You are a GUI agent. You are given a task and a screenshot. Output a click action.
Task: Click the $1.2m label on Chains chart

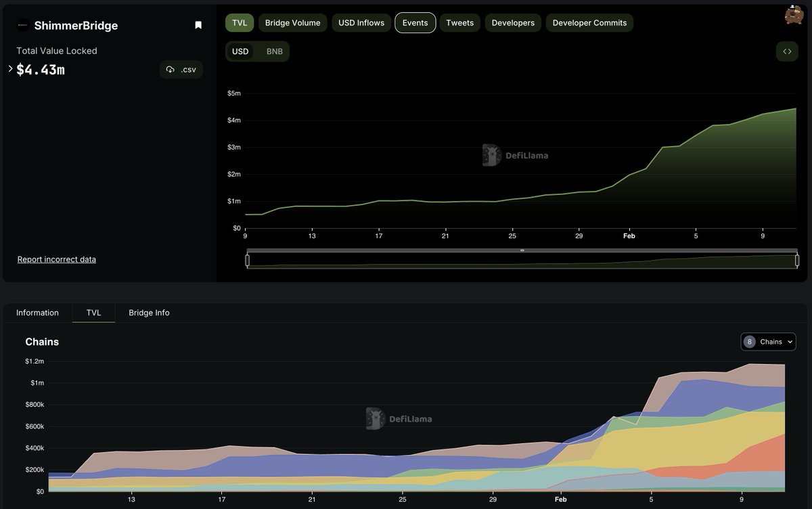[35, 361]
